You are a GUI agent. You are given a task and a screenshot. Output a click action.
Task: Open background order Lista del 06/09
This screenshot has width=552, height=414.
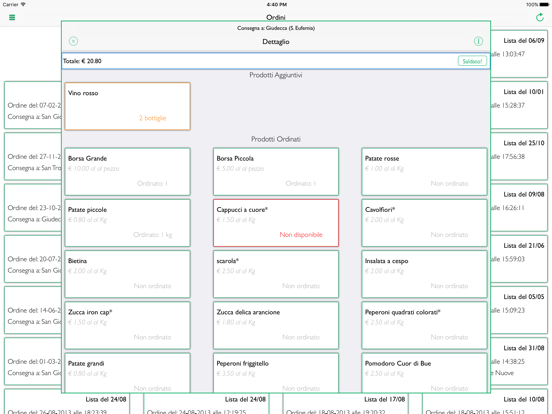519,54
